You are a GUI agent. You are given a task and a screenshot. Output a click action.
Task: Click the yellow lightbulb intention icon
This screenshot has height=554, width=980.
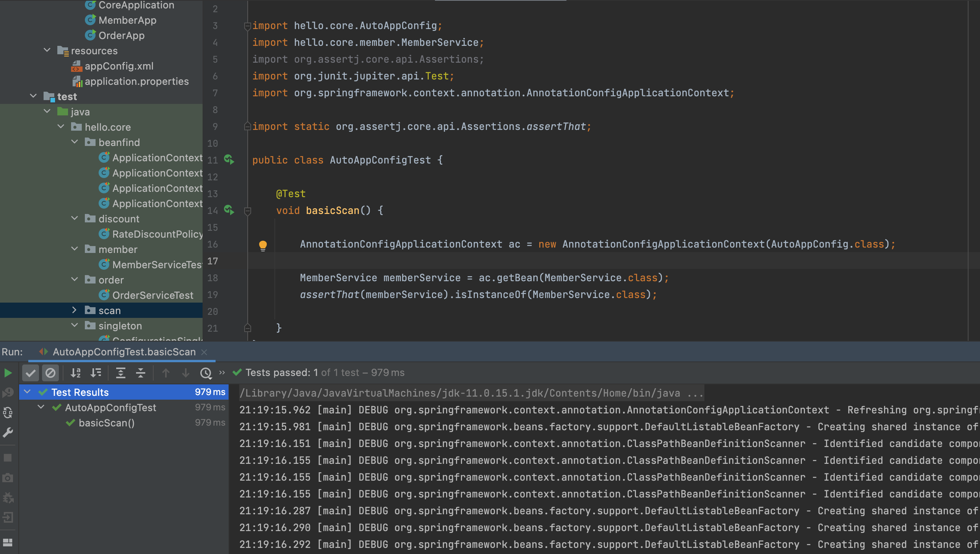[x=263, y=245]
